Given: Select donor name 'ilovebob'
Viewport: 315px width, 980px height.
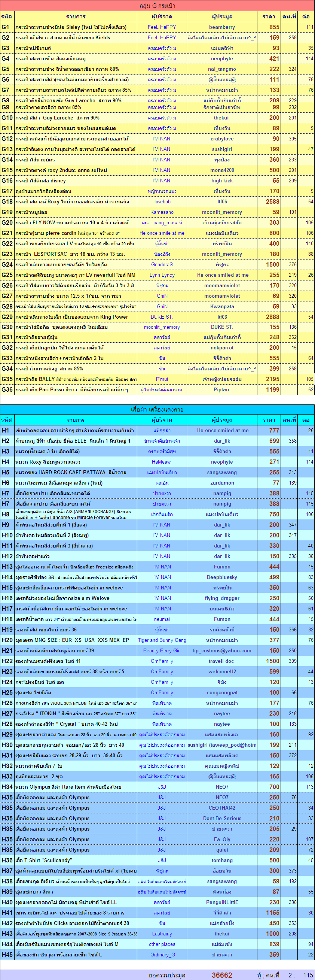Looking at the screenshot, I should tap(162, 201).
